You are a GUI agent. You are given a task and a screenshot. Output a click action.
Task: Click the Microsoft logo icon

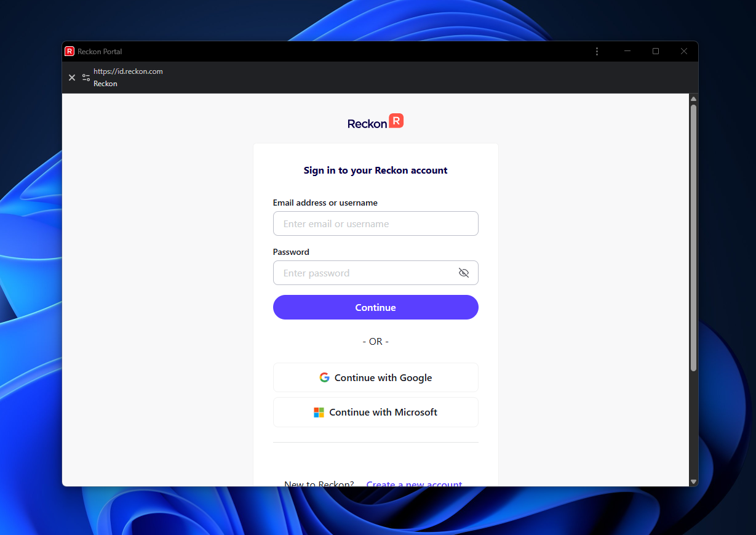click(319, 412)
